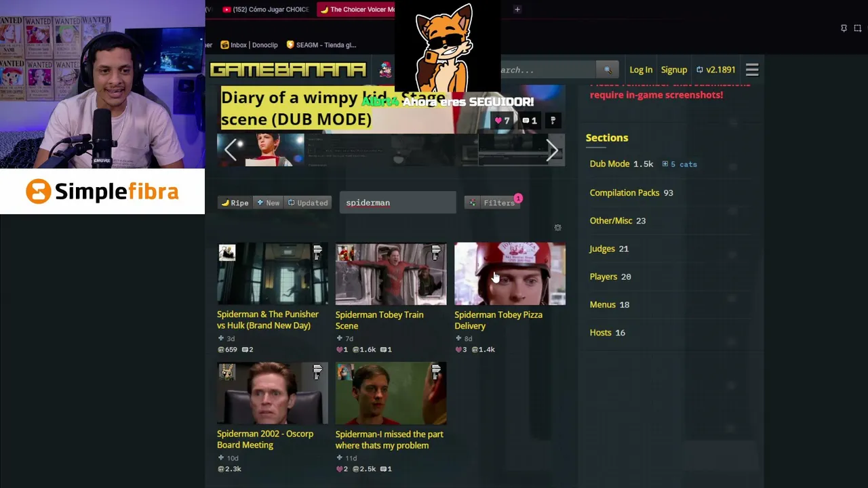
Task: Click submitter avatar on Oscorp Board Meeting card
Action: 227,372
